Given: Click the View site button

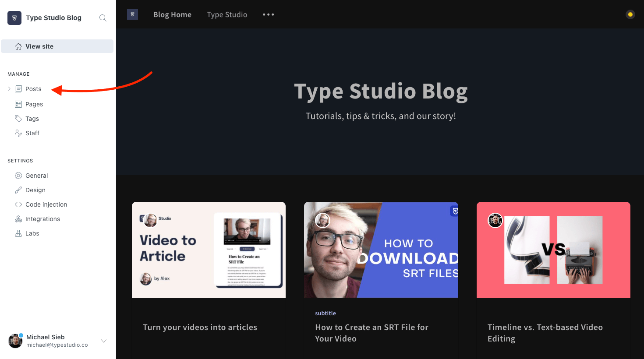Looking at the screenshot, I should click(57, 46).
